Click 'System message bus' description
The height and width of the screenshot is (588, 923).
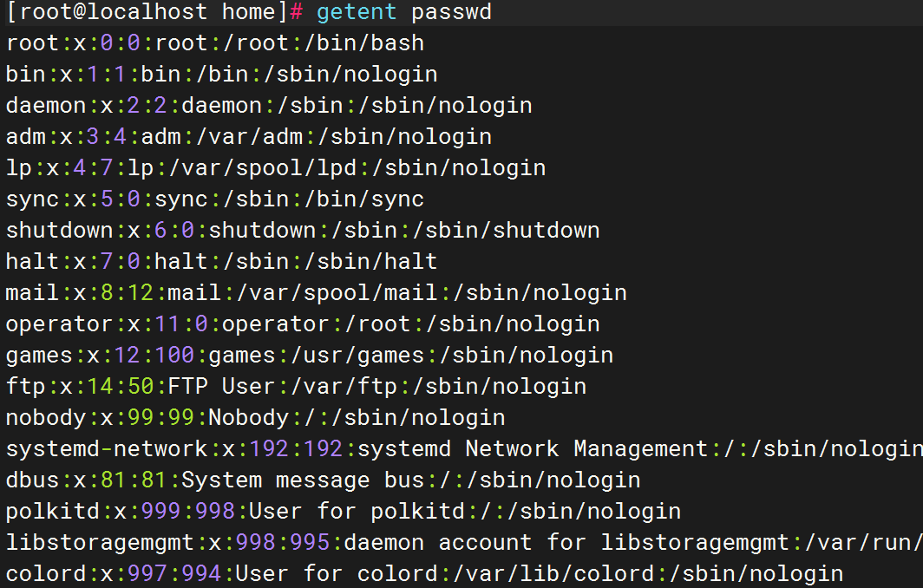click(x=303, y=480)
